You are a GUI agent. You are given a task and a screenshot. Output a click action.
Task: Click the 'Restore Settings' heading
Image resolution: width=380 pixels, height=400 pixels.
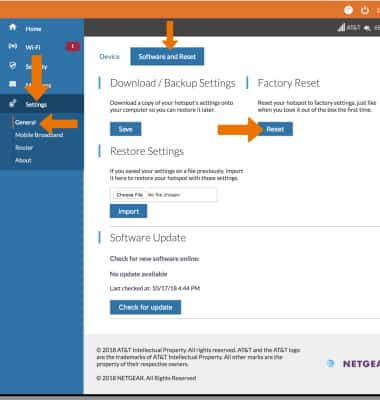click(x=147, y=151)
